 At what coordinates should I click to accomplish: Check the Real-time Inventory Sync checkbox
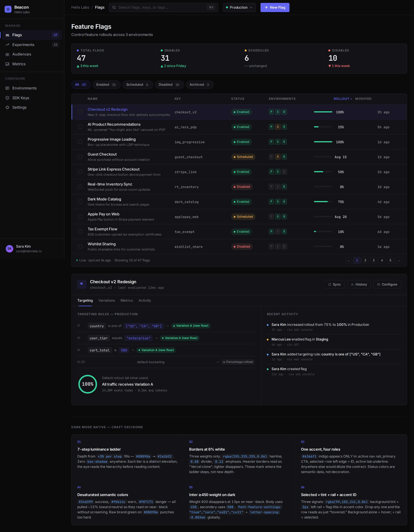[x=80, y=187]
